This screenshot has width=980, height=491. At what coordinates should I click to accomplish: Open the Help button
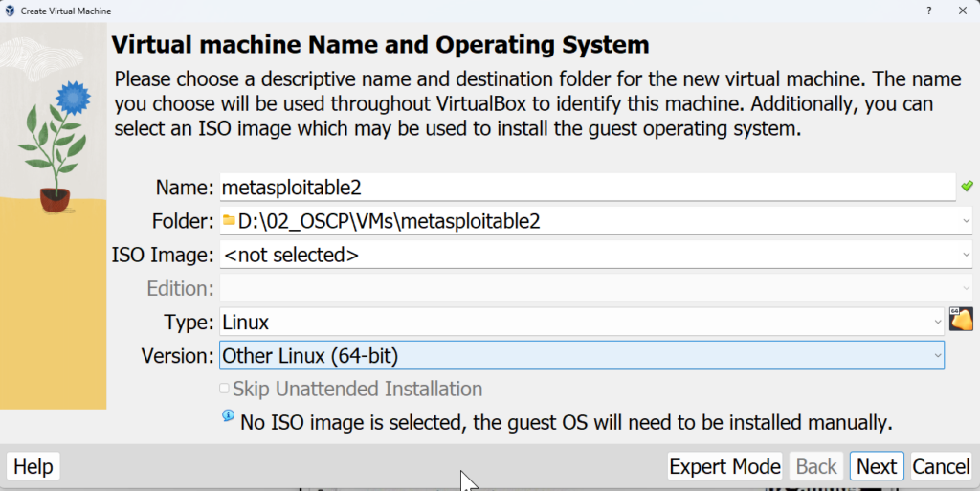33,466
